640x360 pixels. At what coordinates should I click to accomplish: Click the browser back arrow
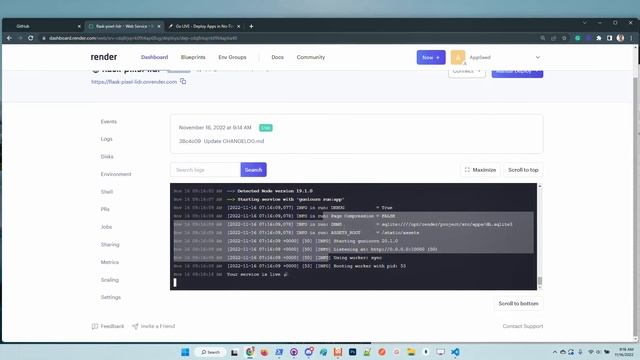9,38
